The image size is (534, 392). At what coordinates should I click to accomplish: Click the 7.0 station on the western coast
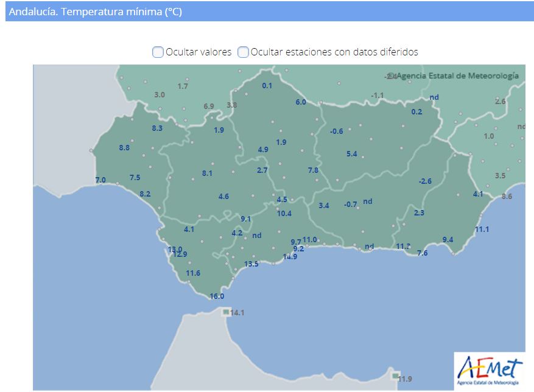pos(100,180)
